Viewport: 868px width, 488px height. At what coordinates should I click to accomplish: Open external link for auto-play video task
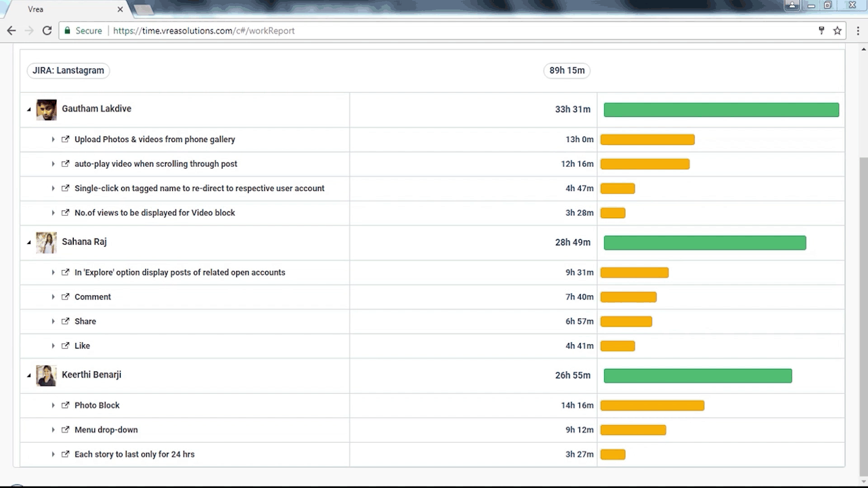click(x=66, y=164)
